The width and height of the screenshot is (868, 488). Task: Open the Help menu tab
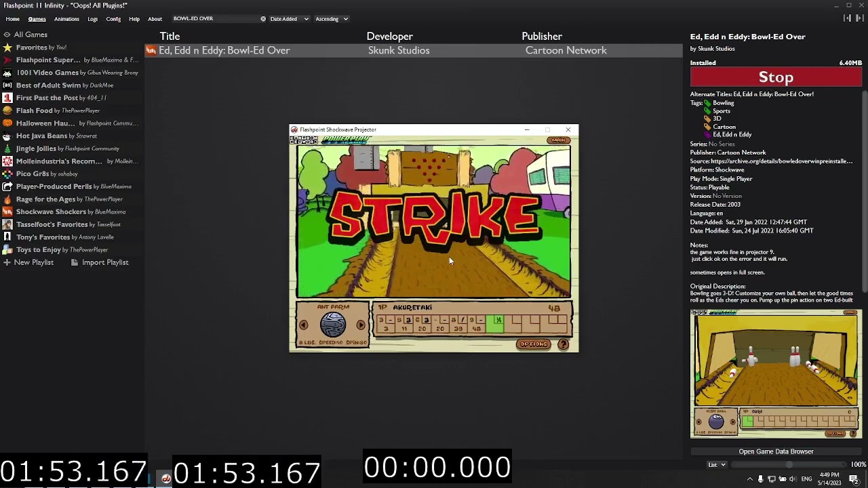coord(134,19)
